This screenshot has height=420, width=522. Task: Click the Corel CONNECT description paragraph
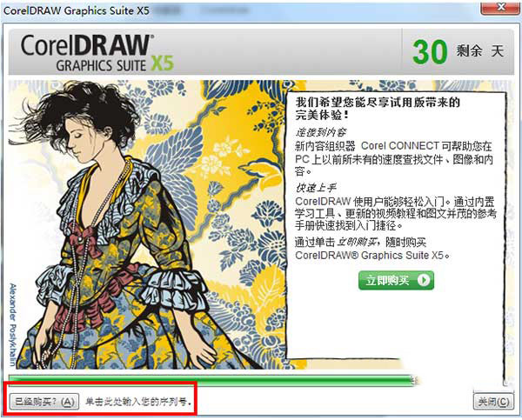tap(394, 159)
